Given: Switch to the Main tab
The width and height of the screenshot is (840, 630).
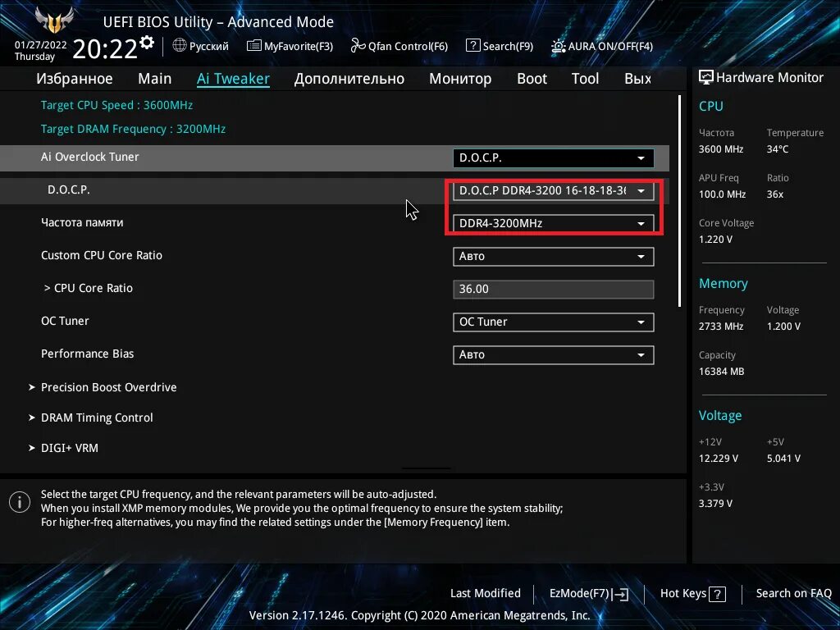Looking at the screenshot, I should 155,79.
